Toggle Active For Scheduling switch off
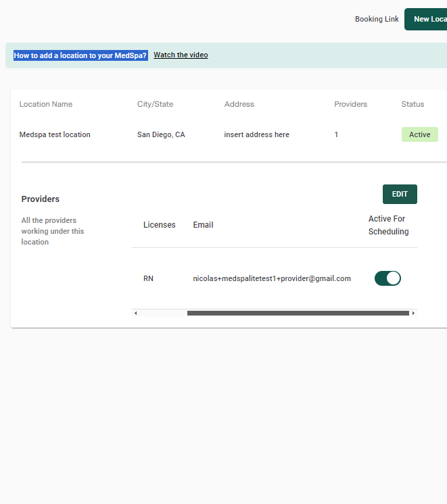This screenshot has width=447, height=504. pyautogui.click(x=387, y=278)
